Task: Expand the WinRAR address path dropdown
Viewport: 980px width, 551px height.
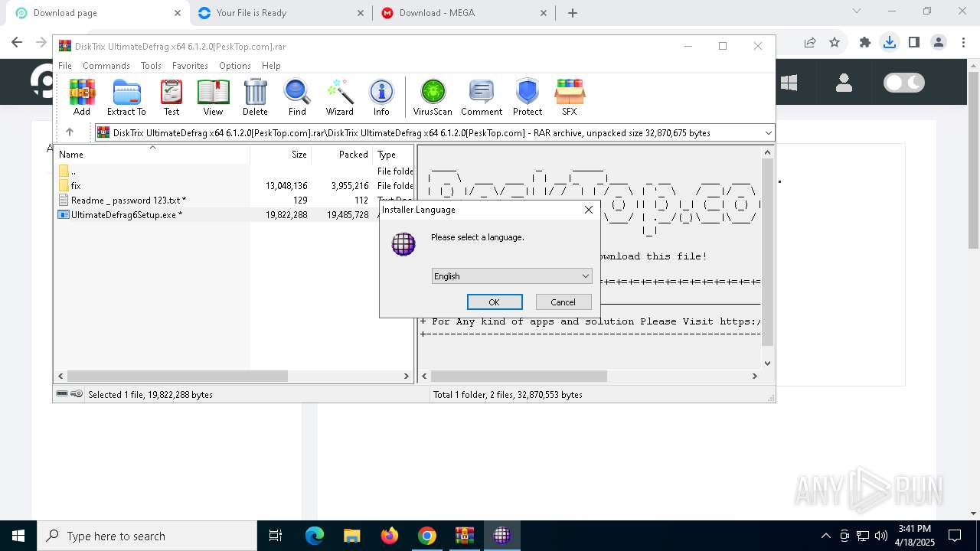Action: pyautogui.click(x=768, y=132)
